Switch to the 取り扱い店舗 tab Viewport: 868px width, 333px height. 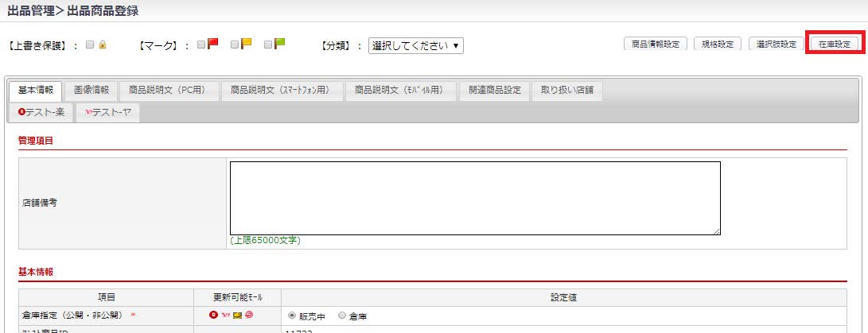pyautogui.click(x=566, y=91)
